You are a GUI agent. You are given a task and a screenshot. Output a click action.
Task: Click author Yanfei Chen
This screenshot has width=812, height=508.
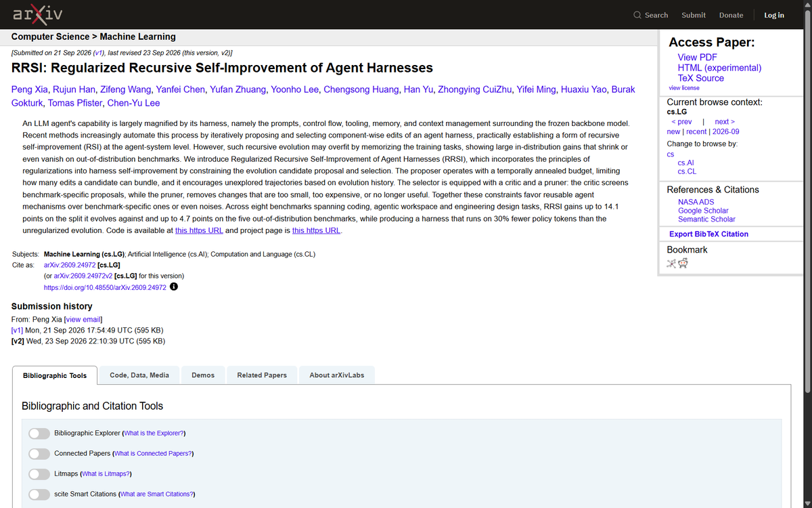pos(180,89)
